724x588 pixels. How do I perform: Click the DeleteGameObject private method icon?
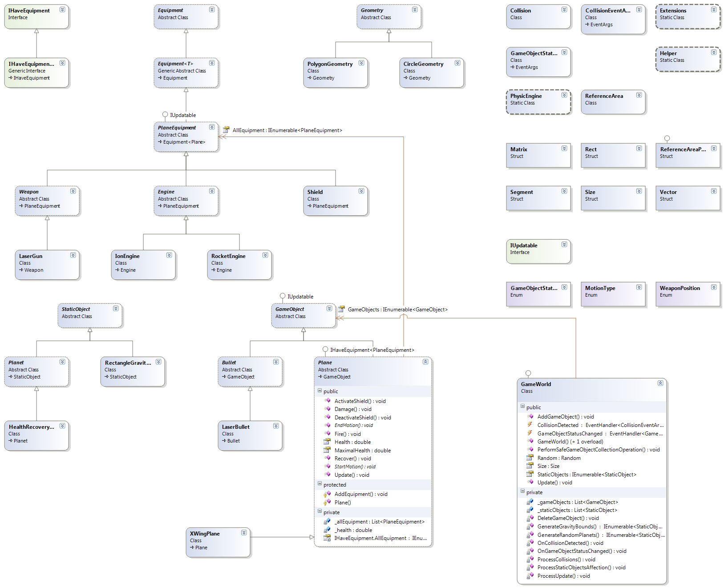click(530, 518)
